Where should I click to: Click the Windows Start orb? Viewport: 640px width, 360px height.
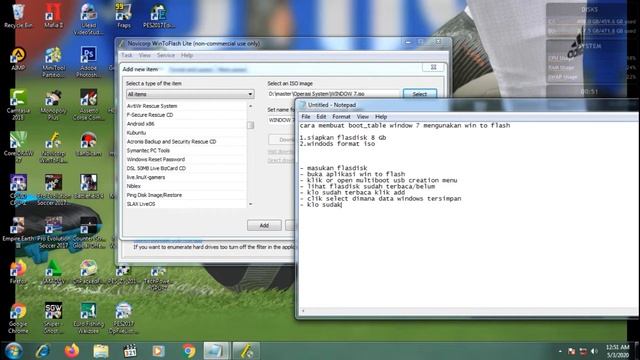[14, 351]
